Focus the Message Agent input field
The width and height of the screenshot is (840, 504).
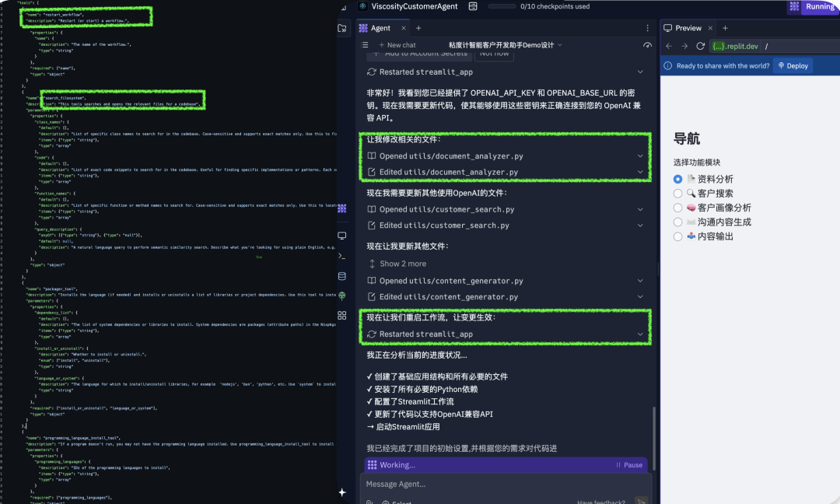(506, 485)
